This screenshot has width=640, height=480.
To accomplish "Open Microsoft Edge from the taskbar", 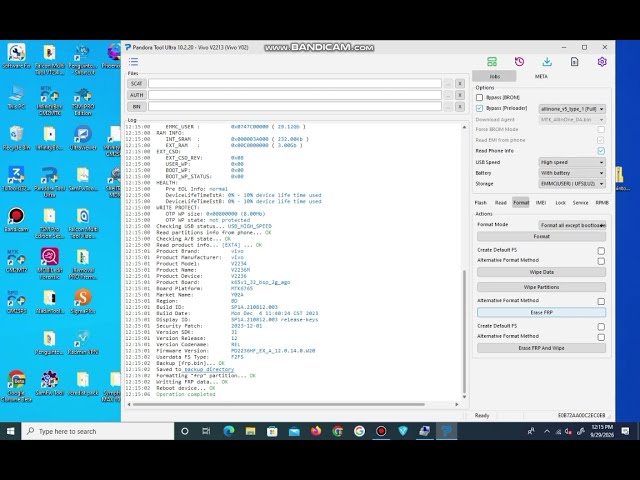I will (x=229, y=431).
